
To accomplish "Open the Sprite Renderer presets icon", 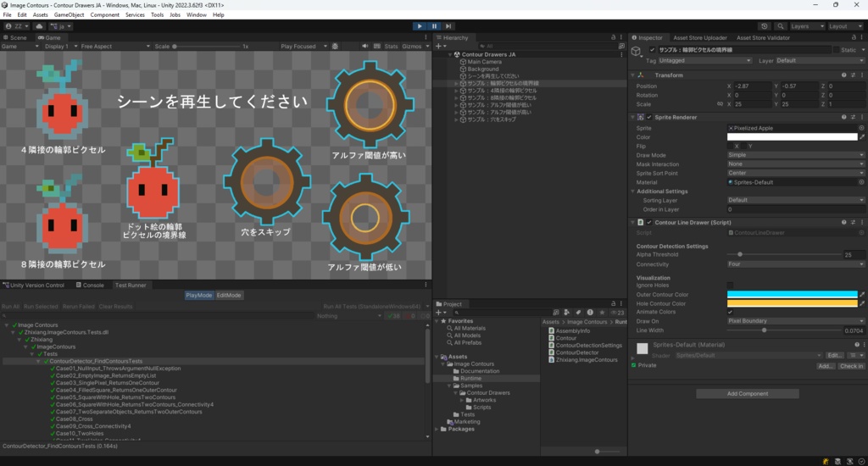I will point(853,117).
